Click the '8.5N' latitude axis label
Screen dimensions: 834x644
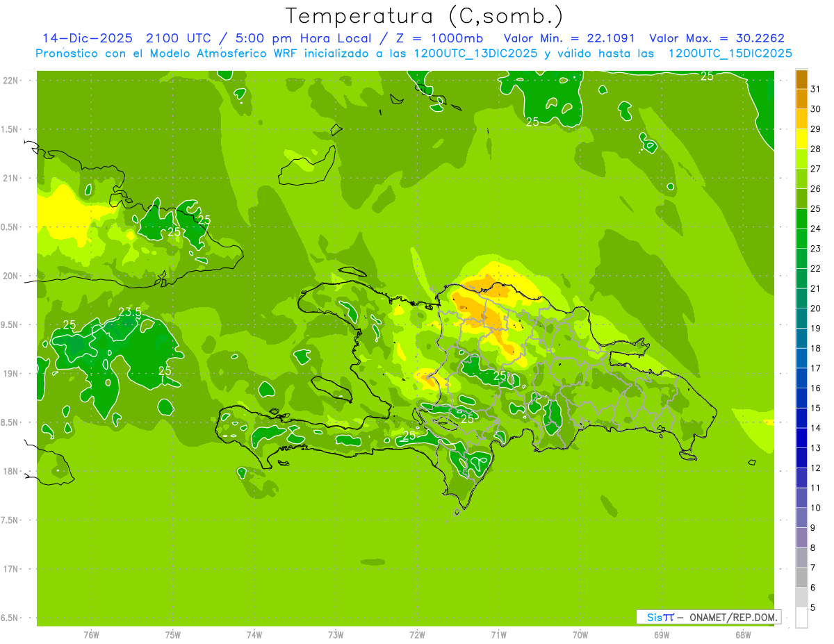[10, 422]
